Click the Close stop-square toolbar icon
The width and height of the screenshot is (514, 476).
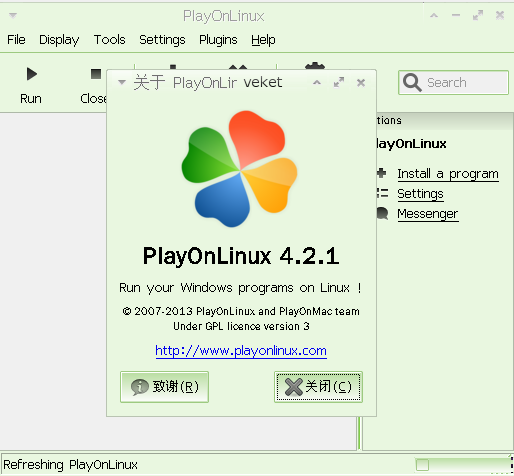(x=96, y=74)
